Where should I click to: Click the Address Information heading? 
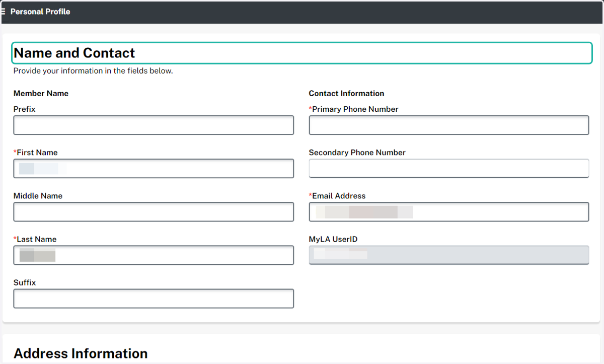coord(81,353)
